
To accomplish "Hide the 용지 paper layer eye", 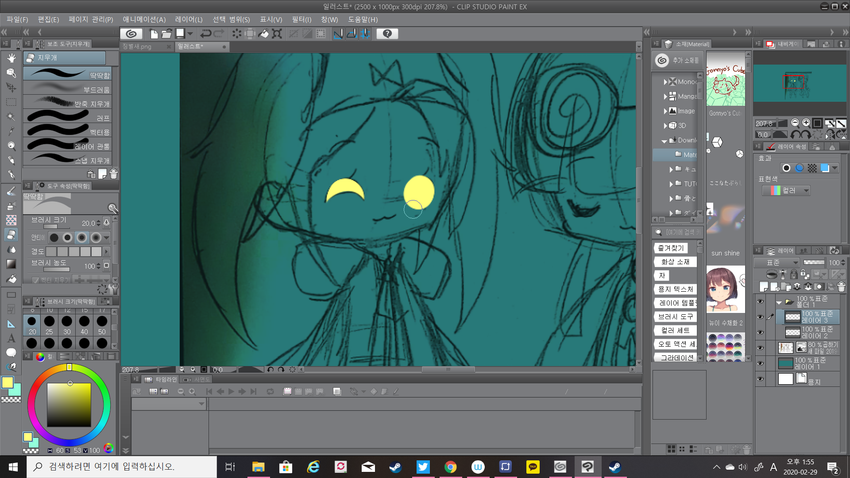I will point(760,379).
